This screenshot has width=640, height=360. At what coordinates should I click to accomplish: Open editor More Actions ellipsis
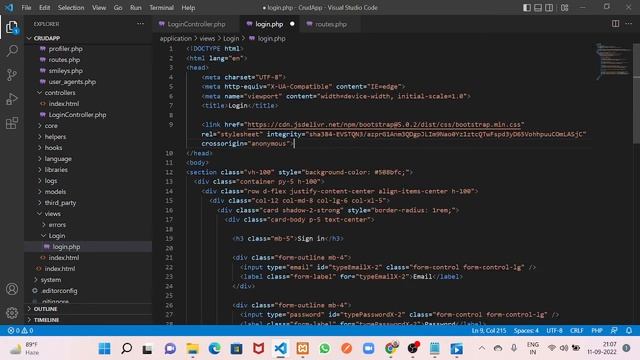coord(629,24)
